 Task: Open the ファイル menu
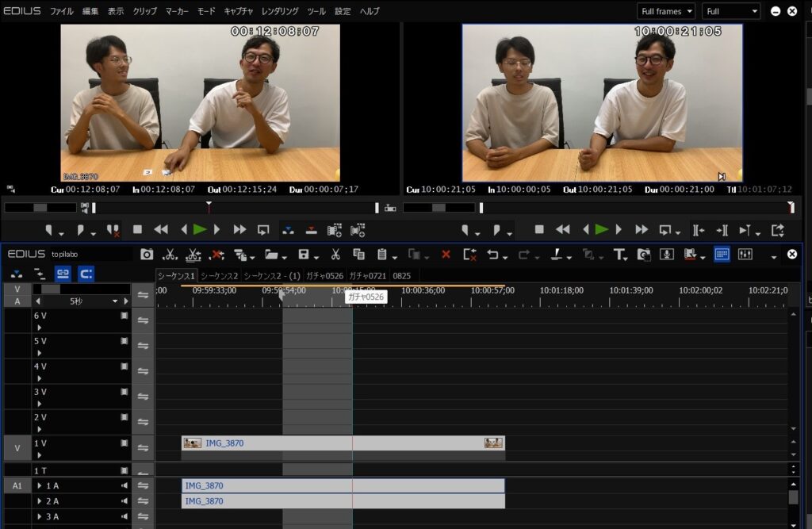(x=62, y=11)
